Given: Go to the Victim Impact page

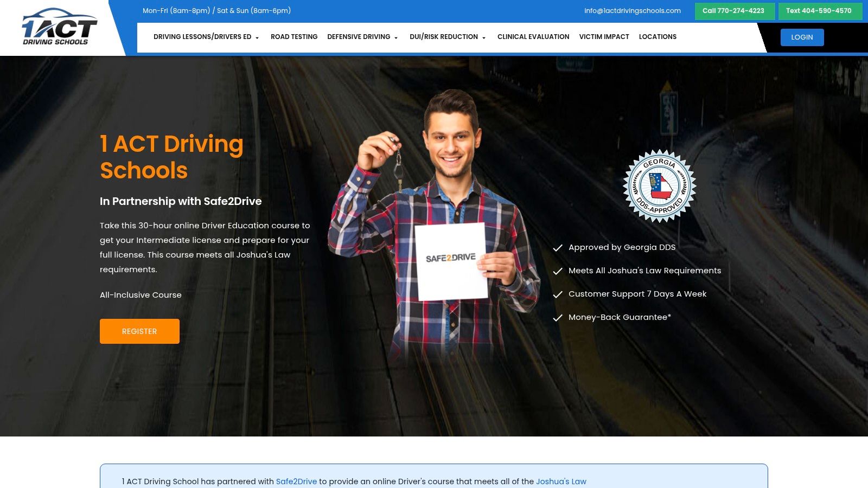Looking at the screenshot, I should click(x=604, y=37).
